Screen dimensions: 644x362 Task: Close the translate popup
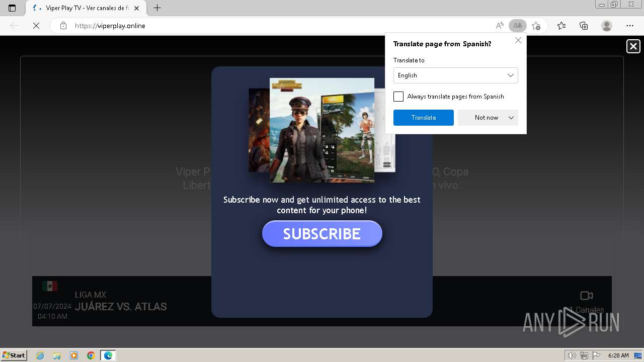coord(518,40)
